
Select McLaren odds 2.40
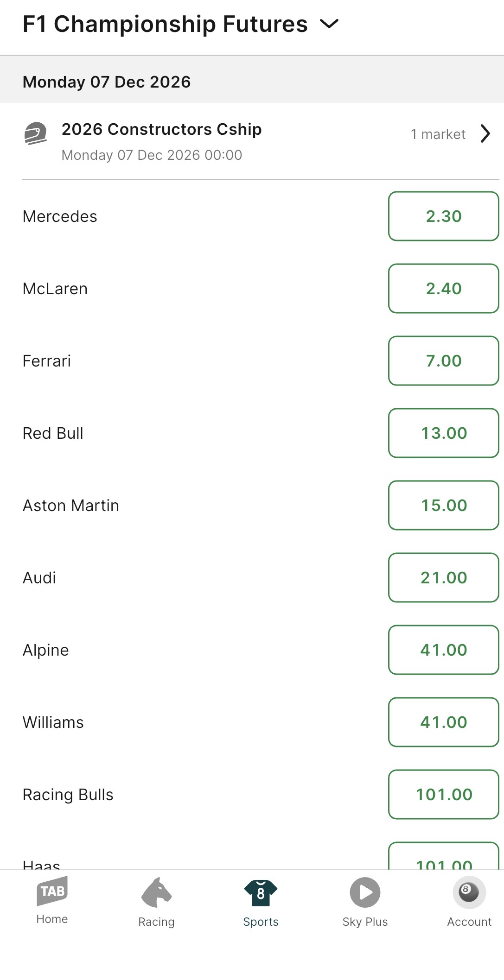(443, 289)
